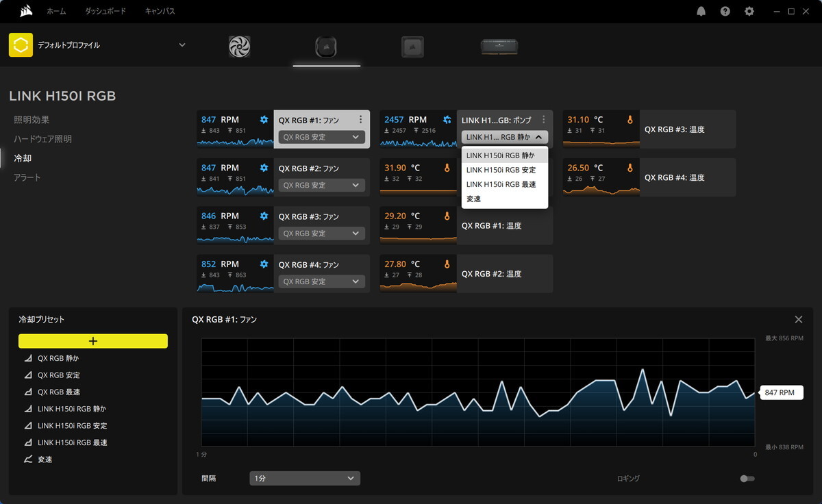Click the gear icon on QX RGB #2 fan
This screenshot has width=822, height=504.
click(x=264, y=168)
